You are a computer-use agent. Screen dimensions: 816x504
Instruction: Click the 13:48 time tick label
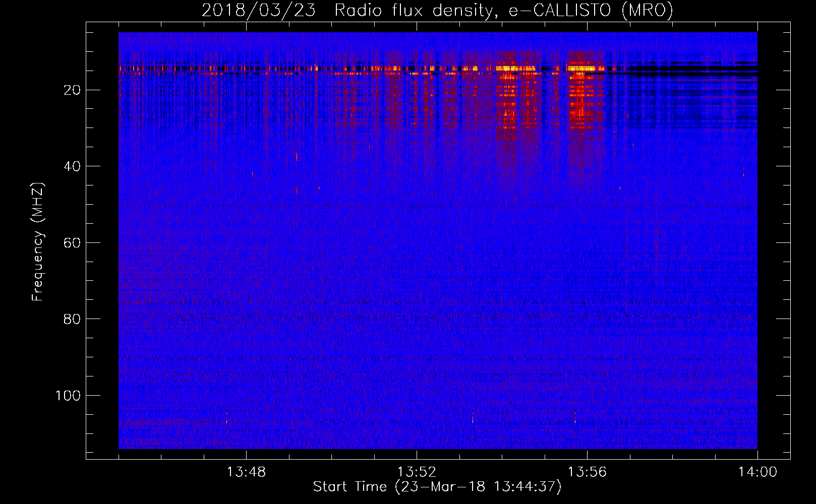point(246,472)
